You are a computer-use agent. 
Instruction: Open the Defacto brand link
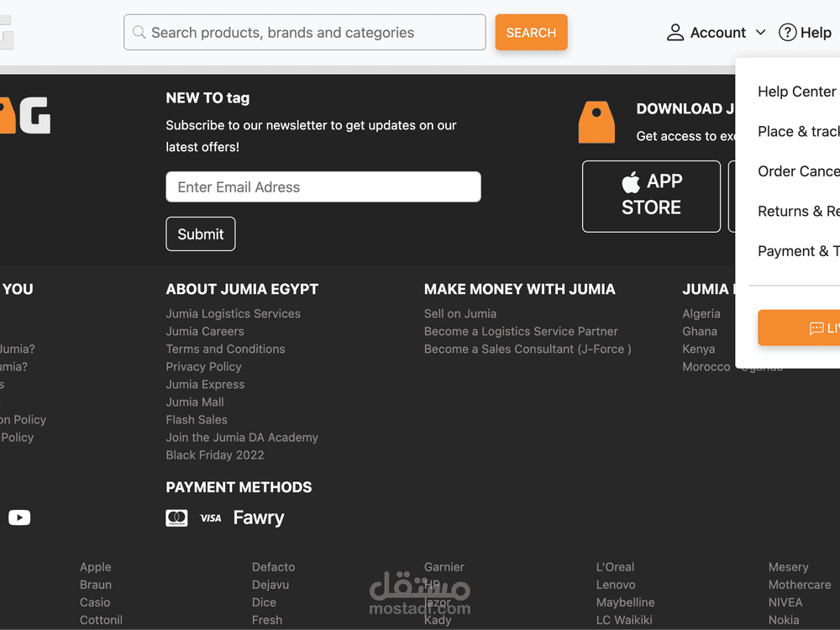pyautogui.click(x=273, y=567)
